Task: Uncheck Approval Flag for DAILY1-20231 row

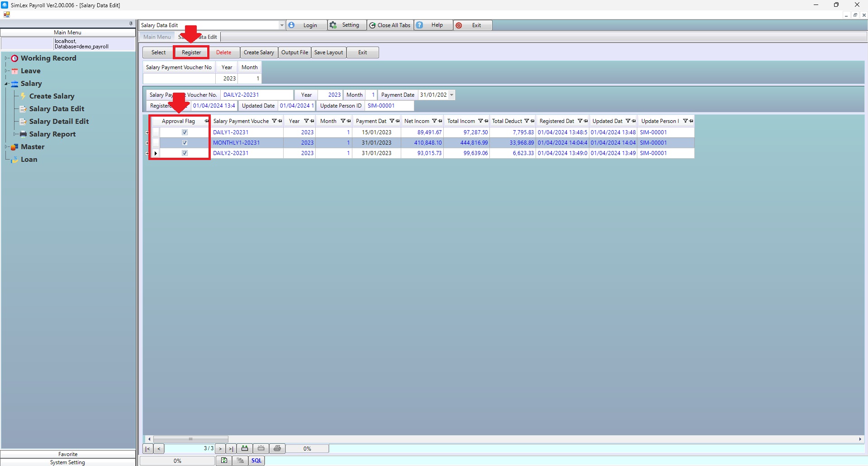Action: pos(185,132)
